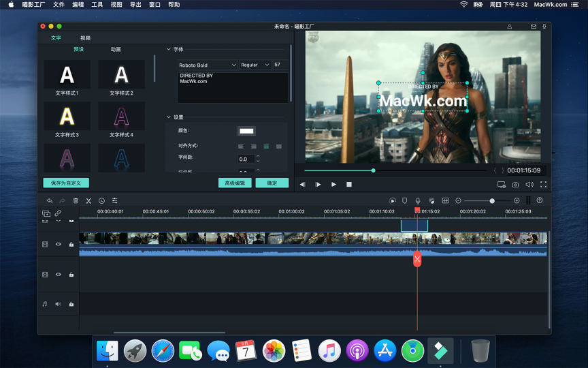Viewport: 588px width, 368px height.
Task: Click the 高级编辑 button
Action: coord(235,183)
